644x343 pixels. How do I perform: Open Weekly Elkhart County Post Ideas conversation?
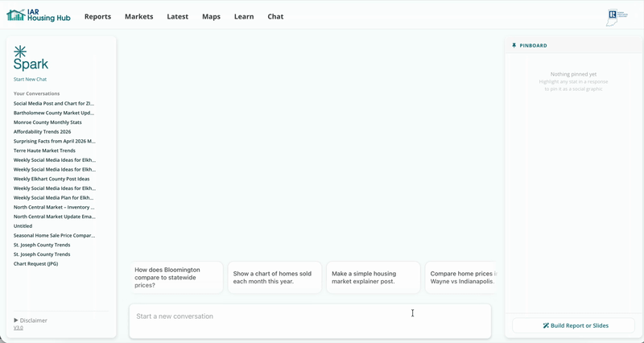[x=52, y=179]
